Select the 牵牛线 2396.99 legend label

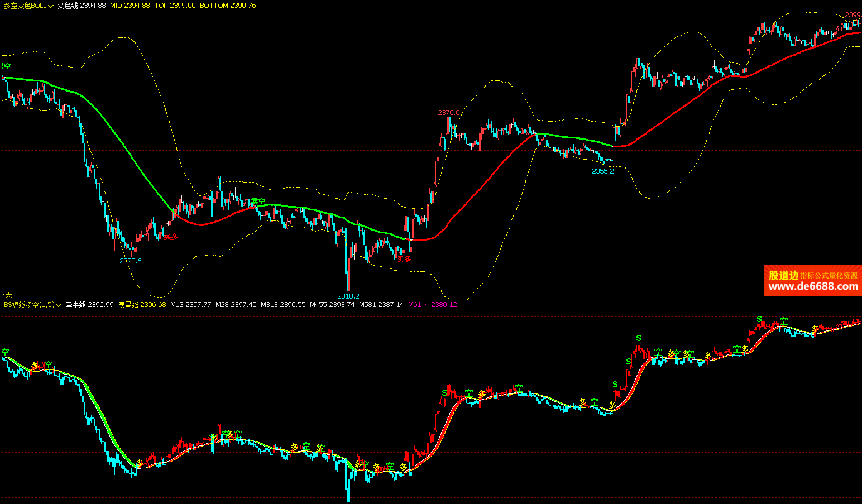click(89, 305)
